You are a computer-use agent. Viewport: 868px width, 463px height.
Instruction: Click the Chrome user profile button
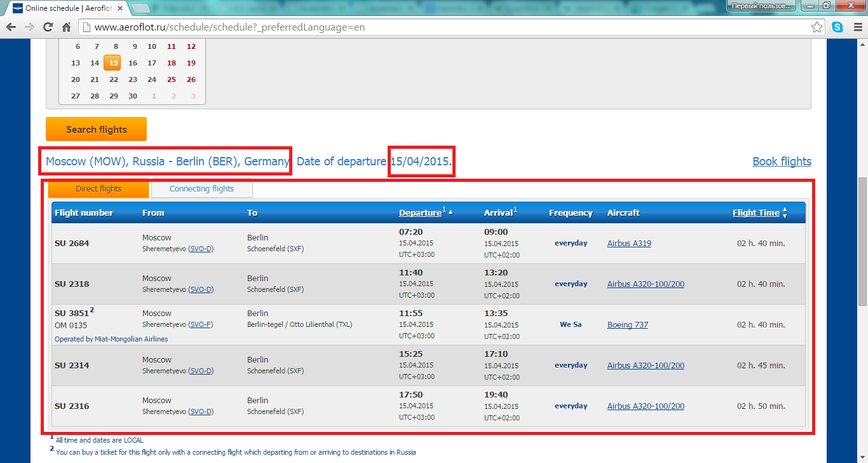762,5
